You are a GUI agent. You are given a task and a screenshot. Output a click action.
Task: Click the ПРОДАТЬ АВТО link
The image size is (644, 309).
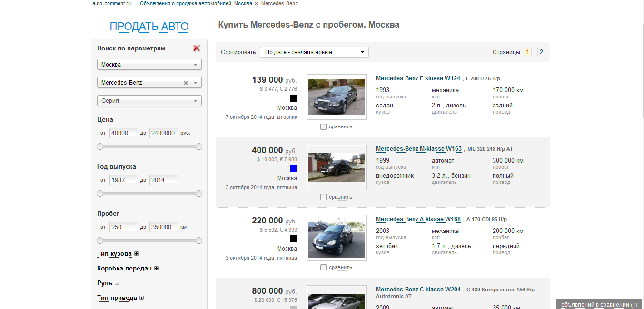coord(149,27)
